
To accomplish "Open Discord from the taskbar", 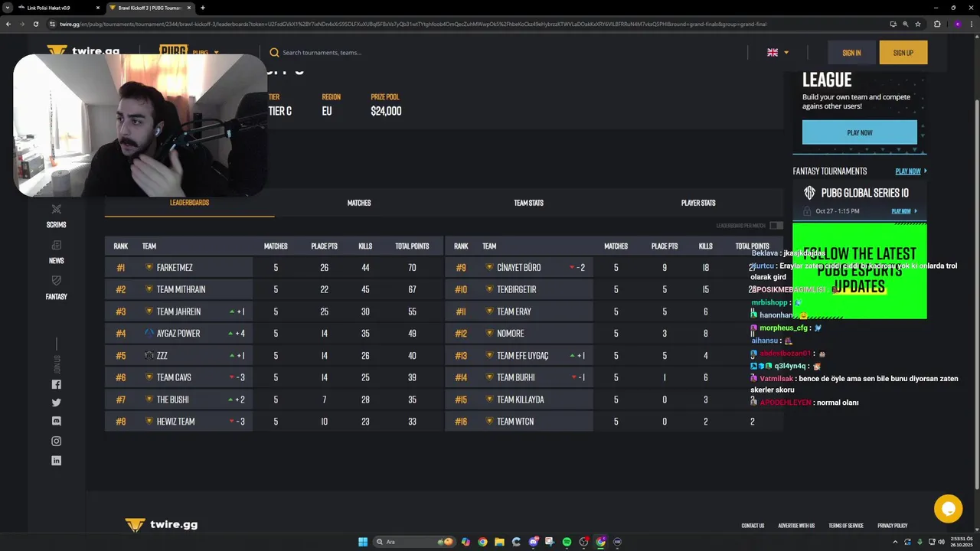I will click(533, 542).
